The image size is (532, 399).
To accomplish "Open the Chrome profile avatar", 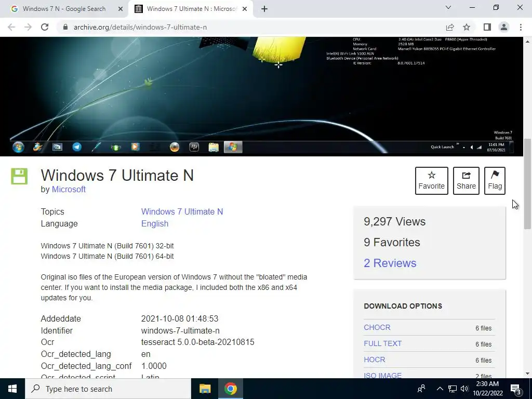I will coord(504,27).
